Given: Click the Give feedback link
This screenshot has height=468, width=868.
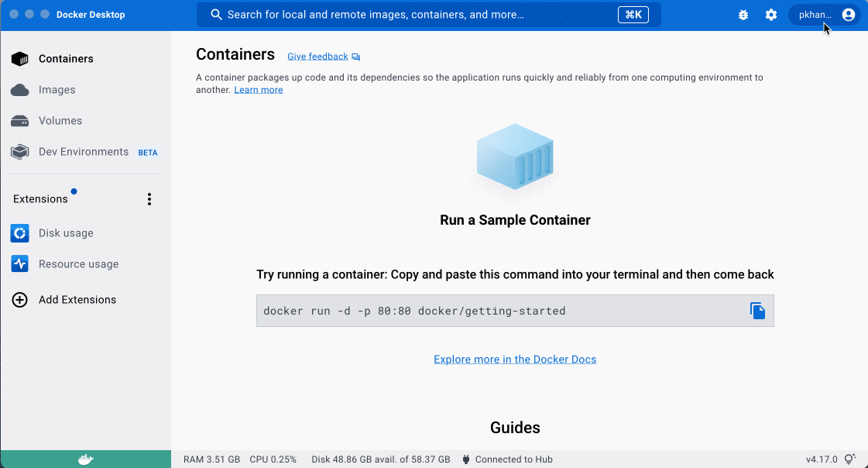Looking at the screenshot, I should coord(318,57).
